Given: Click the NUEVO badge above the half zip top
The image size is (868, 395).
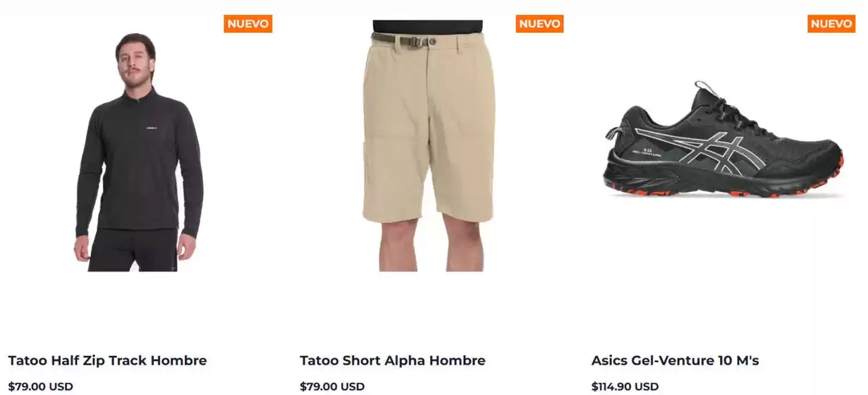Looking at the screenshot, I should point(248,23).
